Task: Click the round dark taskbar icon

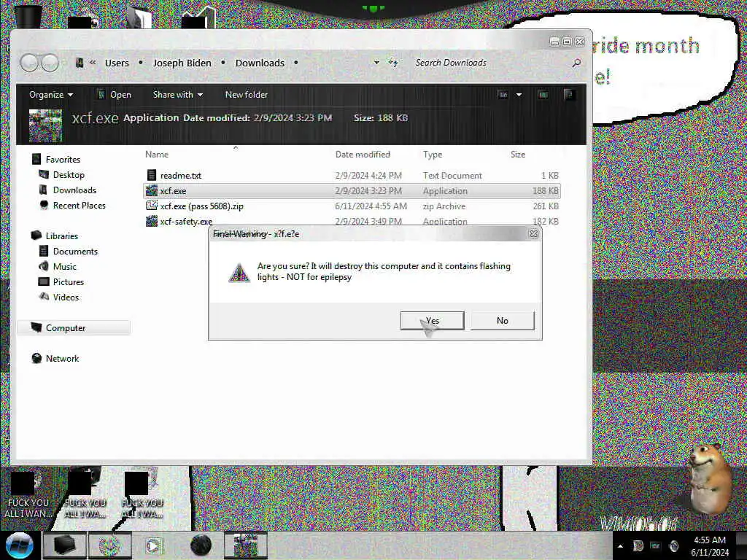Action: (x=201, y=545)
